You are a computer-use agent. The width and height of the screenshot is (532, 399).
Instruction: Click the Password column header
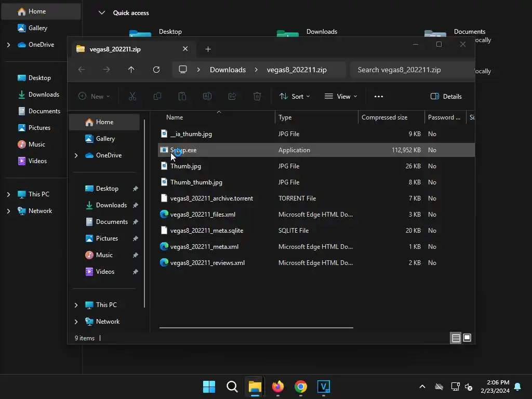(x=444, y=117)
